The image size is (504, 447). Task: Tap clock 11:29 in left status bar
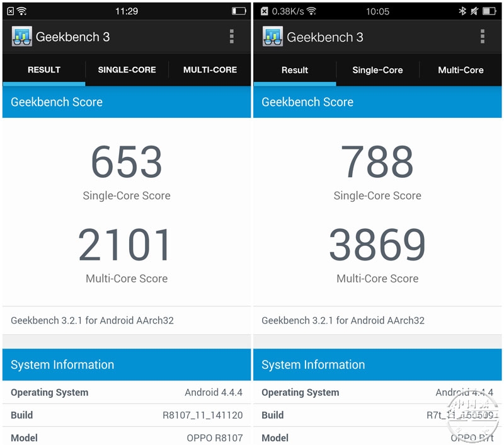(x=127, y=11)
